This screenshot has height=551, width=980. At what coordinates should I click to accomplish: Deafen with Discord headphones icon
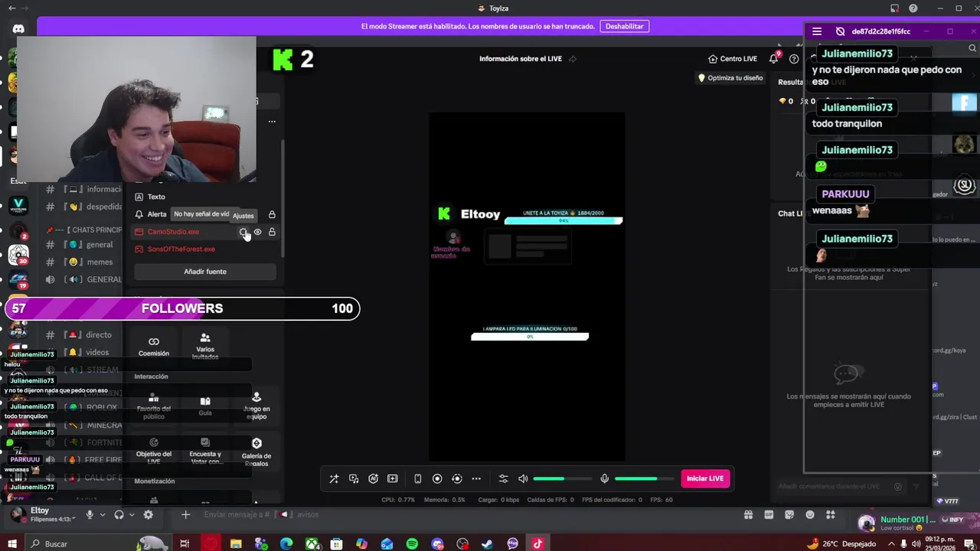coord(119,515)
